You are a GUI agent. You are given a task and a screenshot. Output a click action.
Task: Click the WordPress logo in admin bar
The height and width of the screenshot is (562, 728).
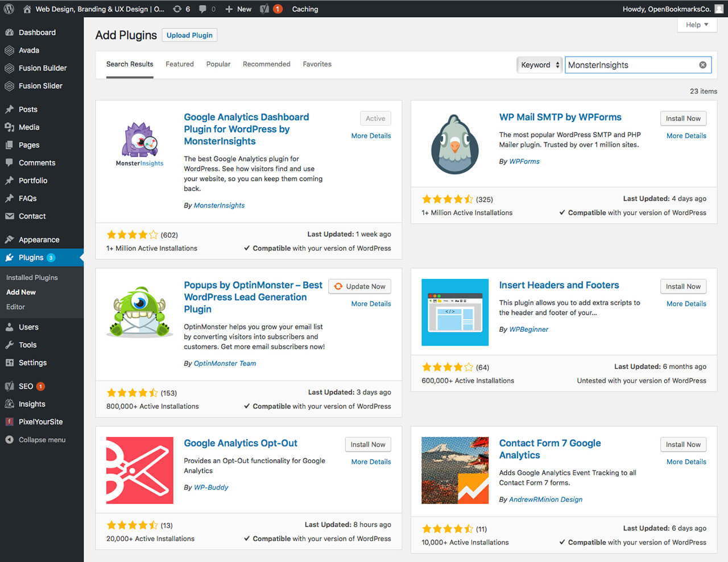click(9, 9)
